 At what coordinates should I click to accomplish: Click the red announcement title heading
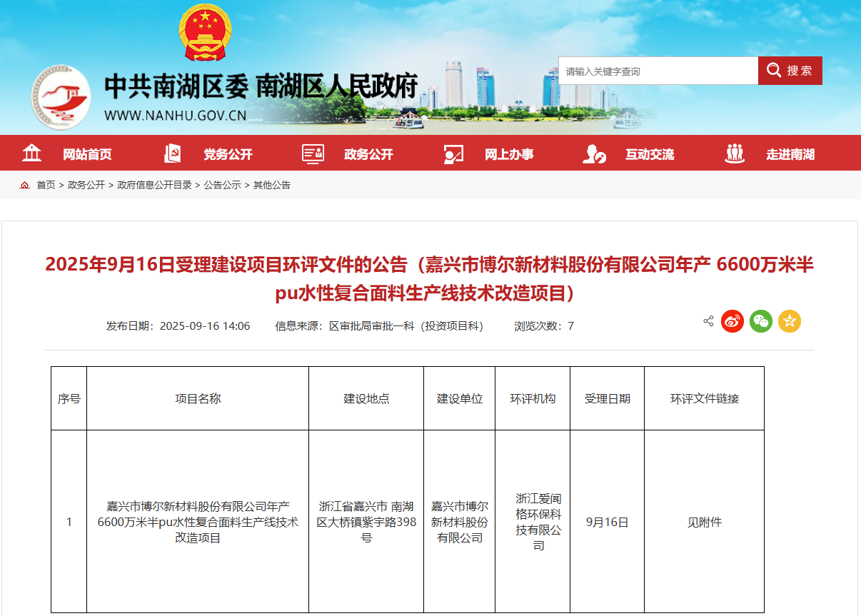click(429, 278)
